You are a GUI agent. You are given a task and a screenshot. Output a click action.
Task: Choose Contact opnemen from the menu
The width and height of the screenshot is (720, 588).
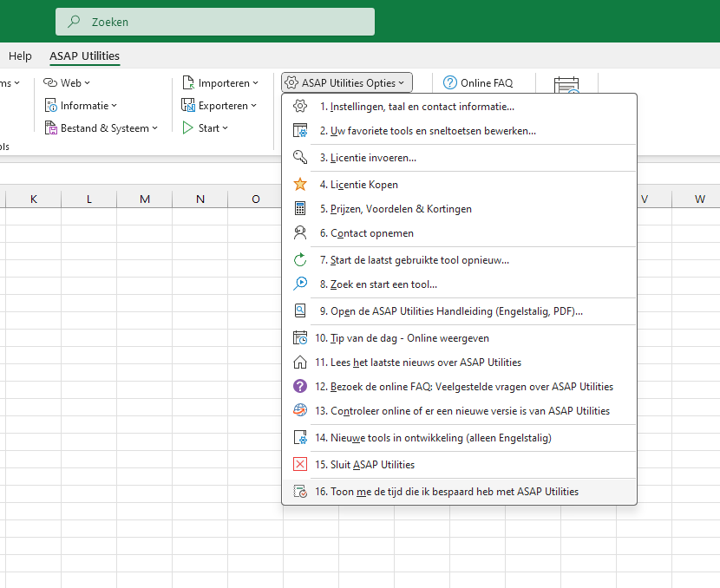pyautogui.click(x=459, y=232)
